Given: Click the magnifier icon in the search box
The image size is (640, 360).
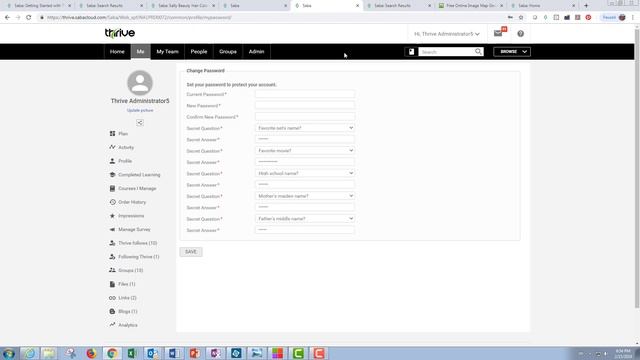Looking at the screenshot, I should 478,52.
